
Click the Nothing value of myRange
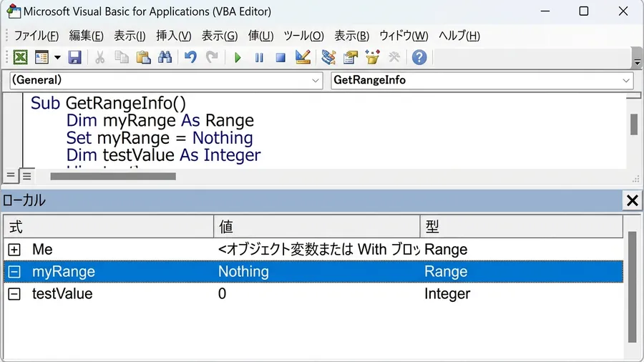[243, 272]
